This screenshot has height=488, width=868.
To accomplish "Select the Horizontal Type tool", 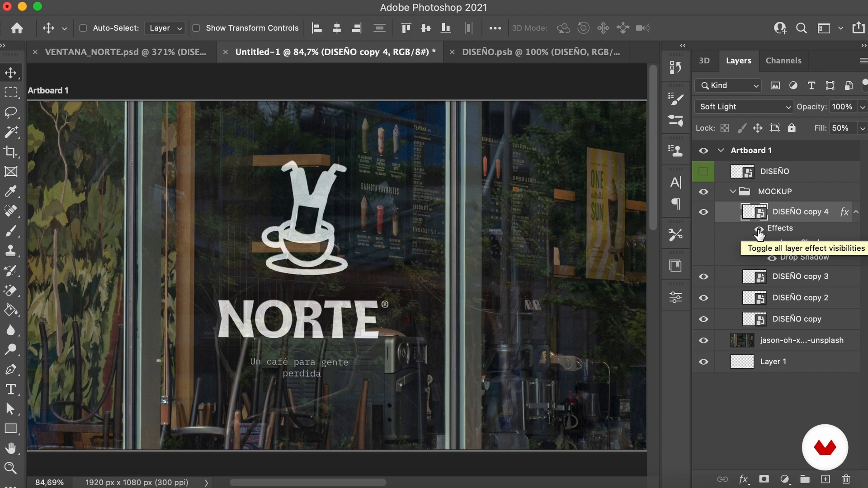I will pos(10,389).
